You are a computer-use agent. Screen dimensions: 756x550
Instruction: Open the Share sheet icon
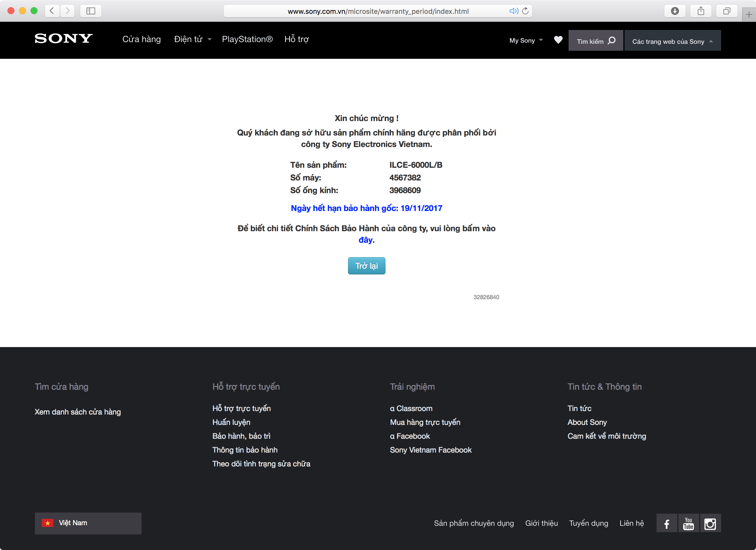701,11
